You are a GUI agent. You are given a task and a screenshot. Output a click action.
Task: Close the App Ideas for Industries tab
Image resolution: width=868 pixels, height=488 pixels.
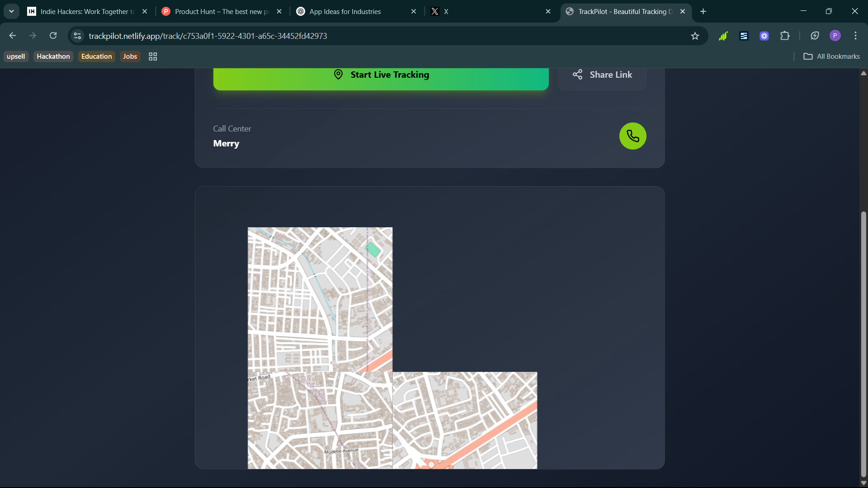[x=413, y=11]
